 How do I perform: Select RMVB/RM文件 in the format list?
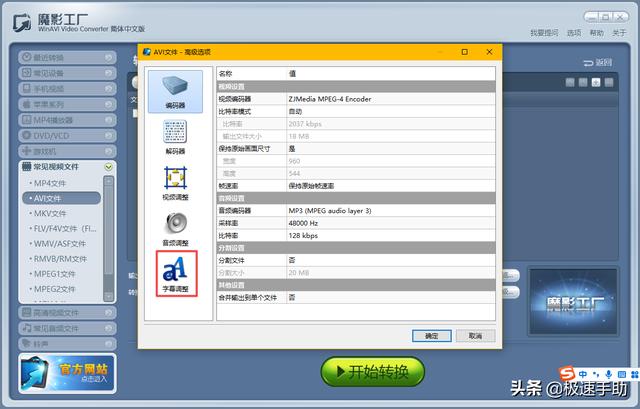[x=60, y=259]
